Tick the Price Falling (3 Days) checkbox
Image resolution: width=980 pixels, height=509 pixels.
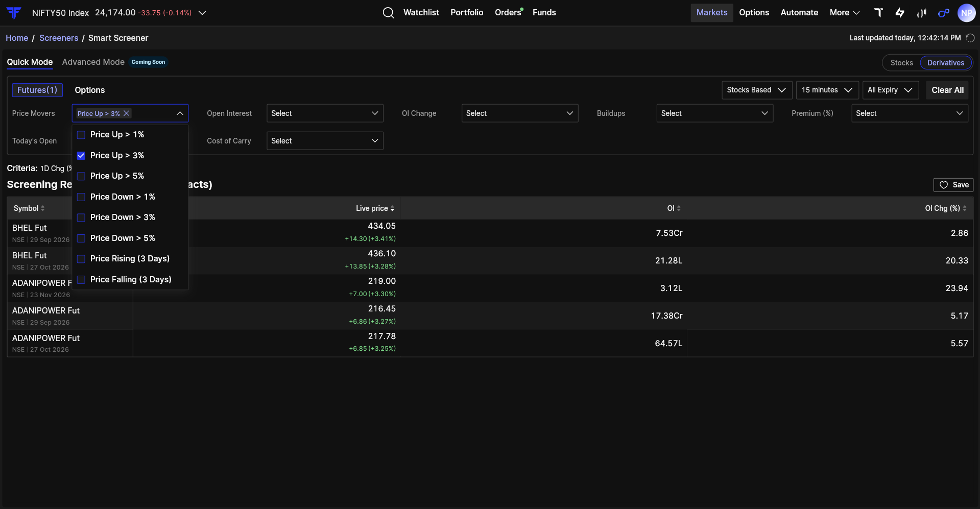point(81,280)
